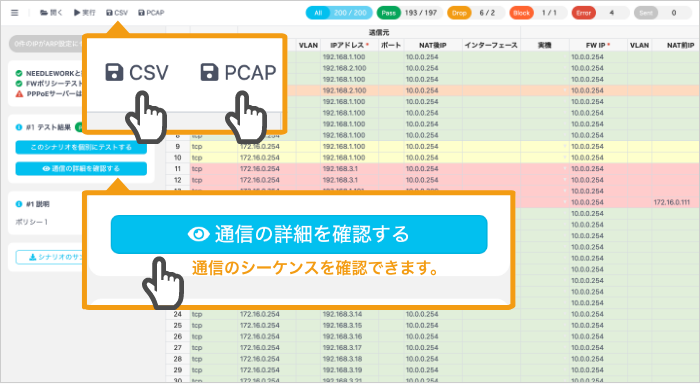The width and height of the screenshot is (700, 384).
Task: Click 通信の詳細を確認する button in left panel
Action: [x=81, y=169]
